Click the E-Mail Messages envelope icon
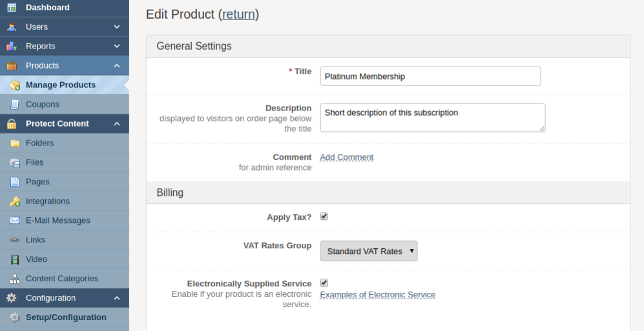Screen dimensions: 644x331 (x=14, y=220)
